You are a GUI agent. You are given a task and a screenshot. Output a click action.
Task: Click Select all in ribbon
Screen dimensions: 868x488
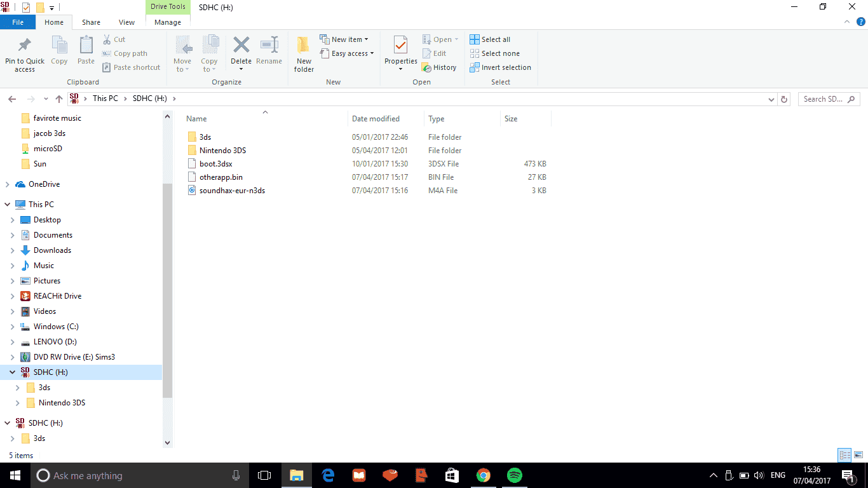coord(490,39)
